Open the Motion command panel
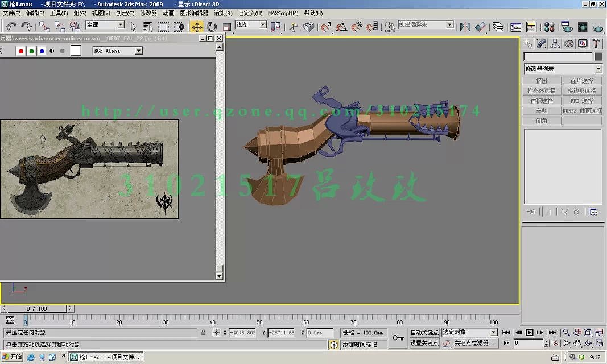607x364 pixels. (569, 43)
